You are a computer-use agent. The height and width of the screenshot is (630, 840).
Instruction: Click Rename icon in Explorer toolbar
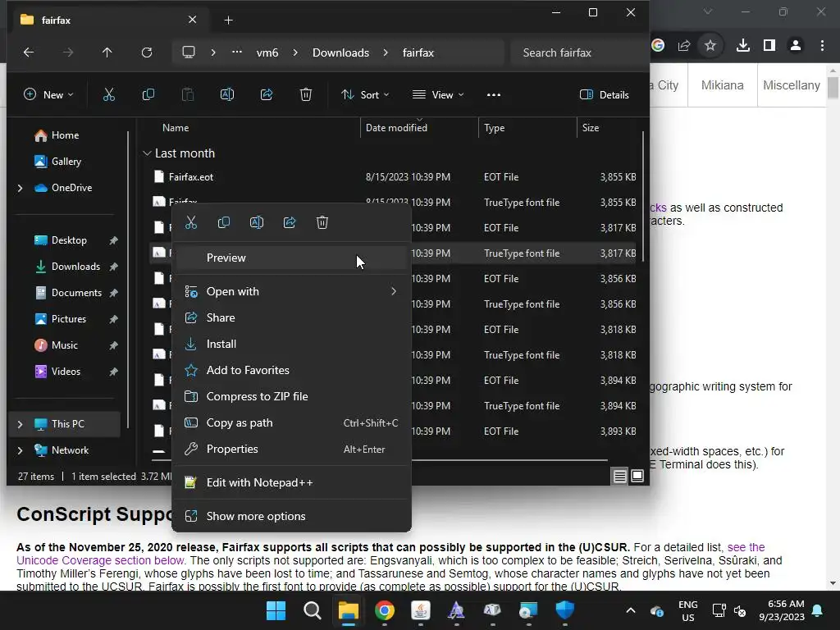227,95
